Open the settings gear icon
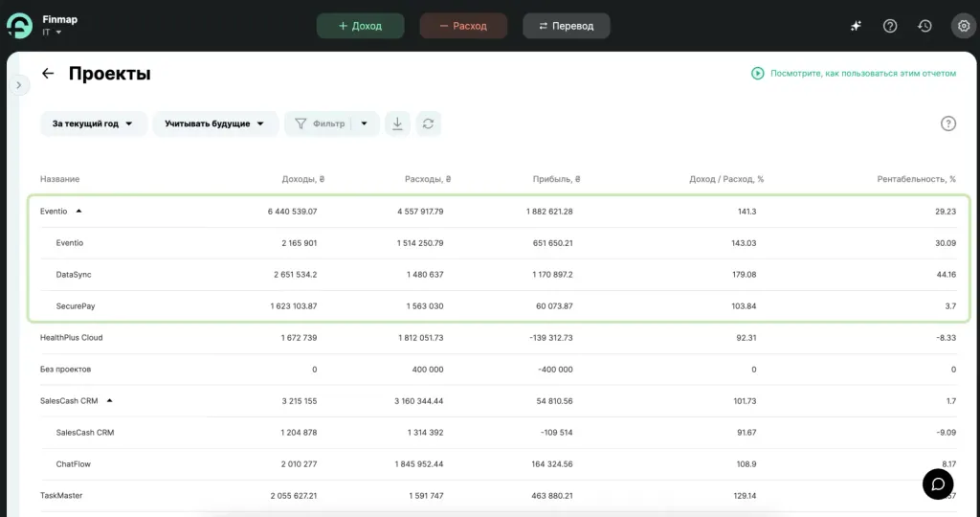Image resolution: width=980 pixels, height=517 pixels. [964, 26]
